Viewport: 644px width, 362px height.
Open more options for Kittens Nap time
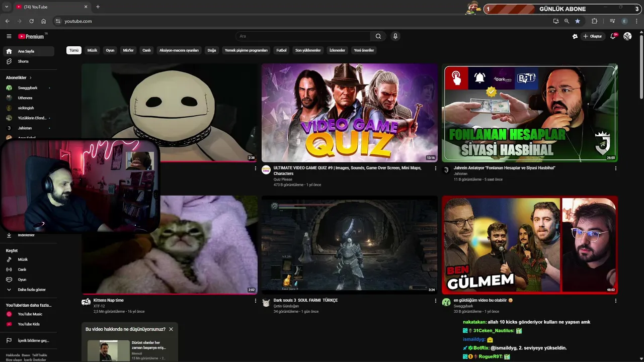[x=256, y=301]
